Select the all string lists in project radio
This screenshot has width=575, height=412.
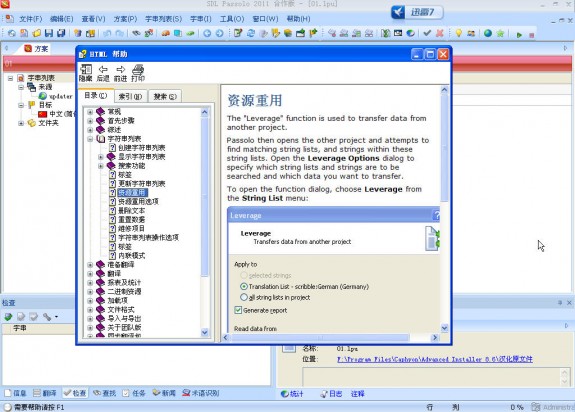(x=243, y=297)
